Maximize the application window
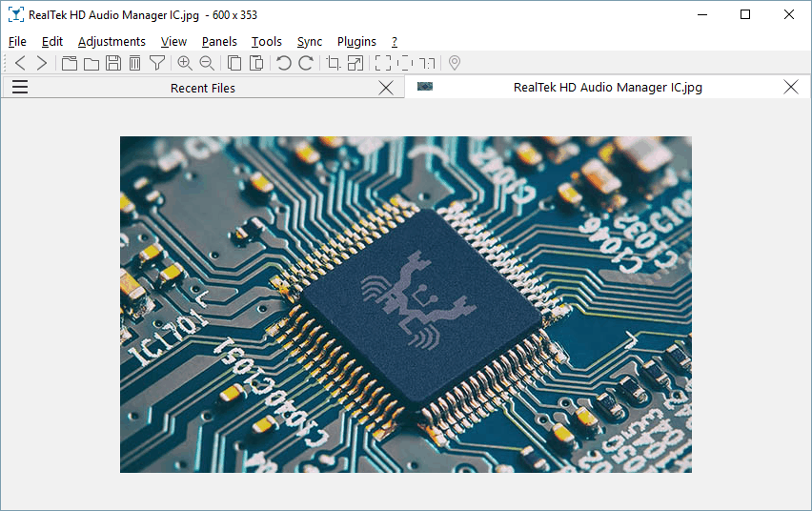Viewport: 812px width, 511px height. click(x=745, y=14)
